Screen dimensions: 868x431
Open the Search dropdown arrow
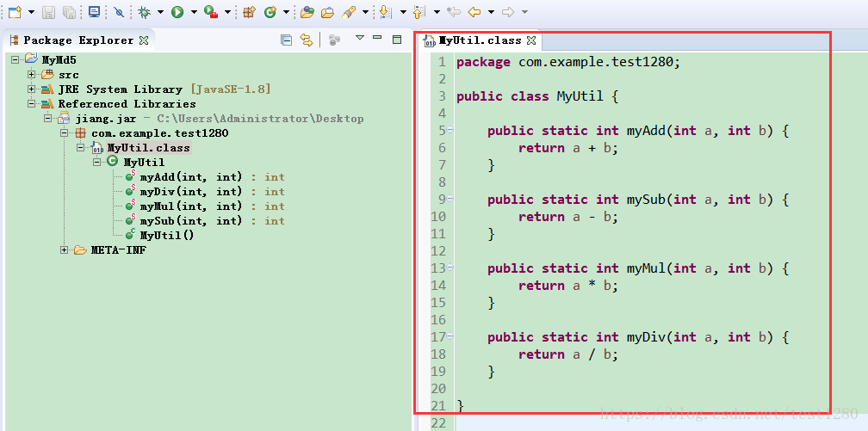pyautogui.click(x=365, y=12)
